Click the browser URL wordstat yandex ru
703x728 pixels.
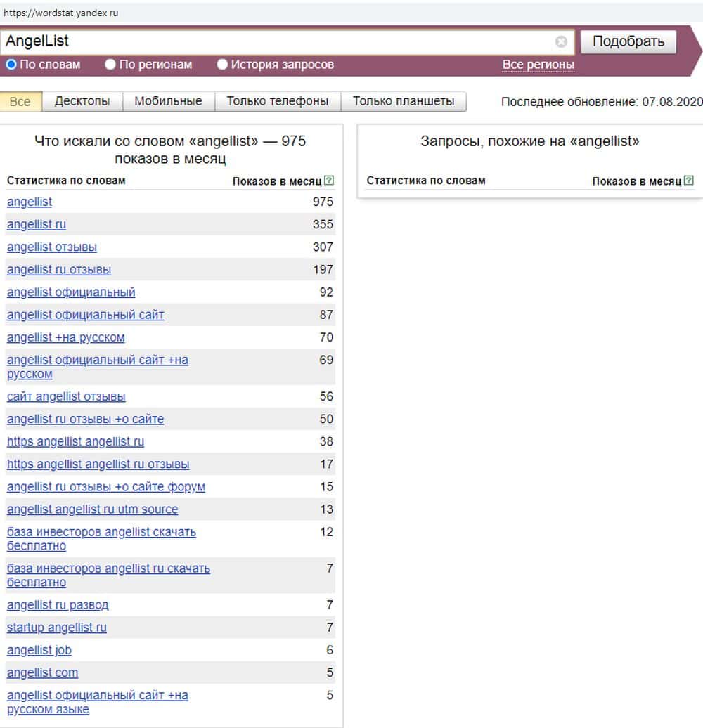61,13
